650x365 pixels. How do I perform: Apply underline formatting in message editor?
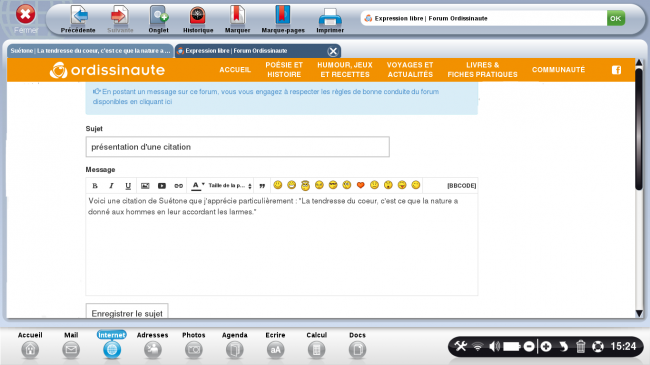pyautogui.click(x=128, y=185)
